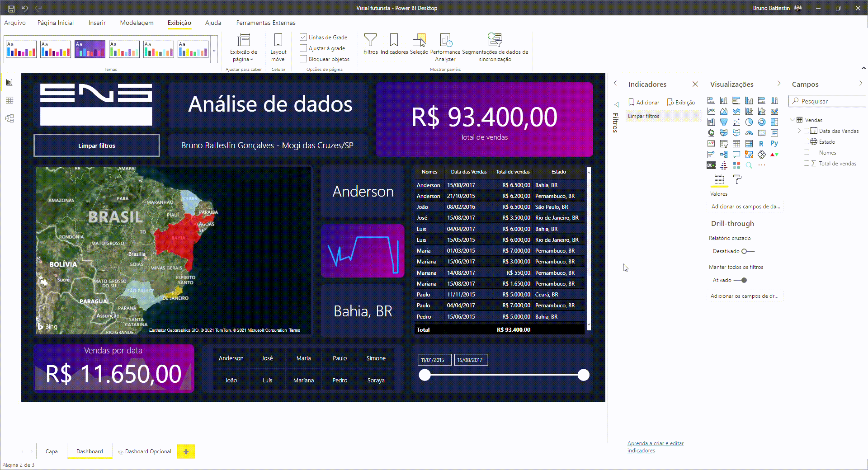Open Página Inicial ribbon tab
The image size is (868, 470).
point(56,23)
